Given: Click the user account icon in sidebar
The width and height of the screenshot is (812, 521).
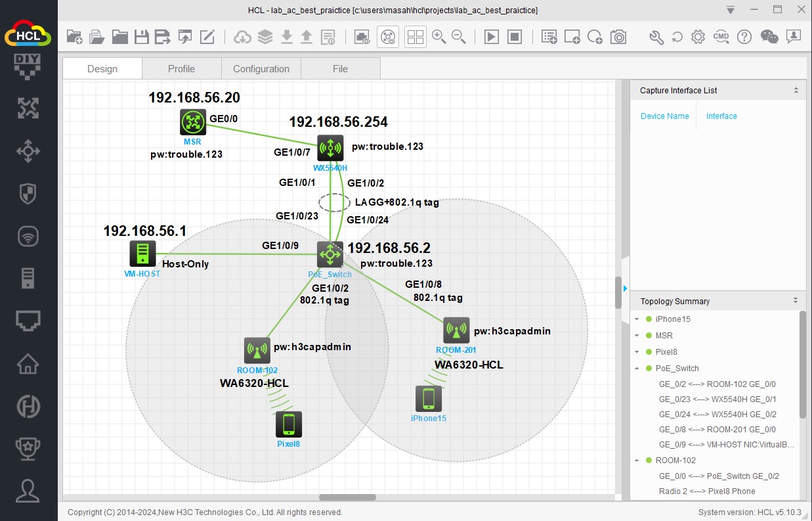Looking at the screenshot, I should [x=28, y=490].
